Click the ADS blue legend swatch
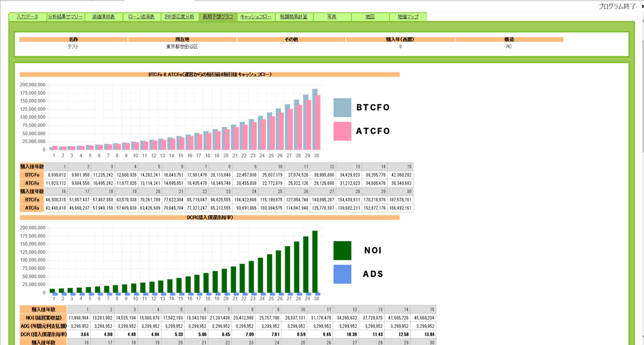Viewport: 644px width, 345px height. click(x=342, y=274)
